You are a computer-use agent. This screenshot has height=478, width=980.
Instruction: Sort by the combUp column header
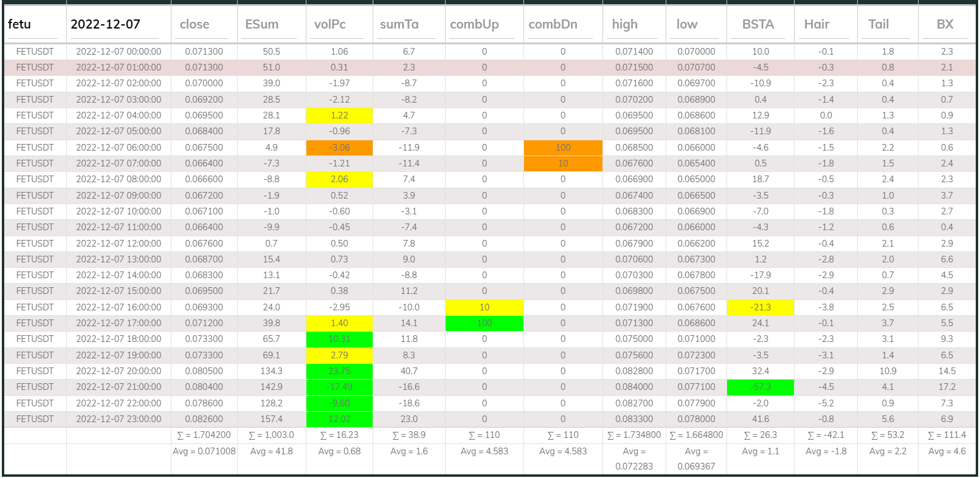pos(474,24)
